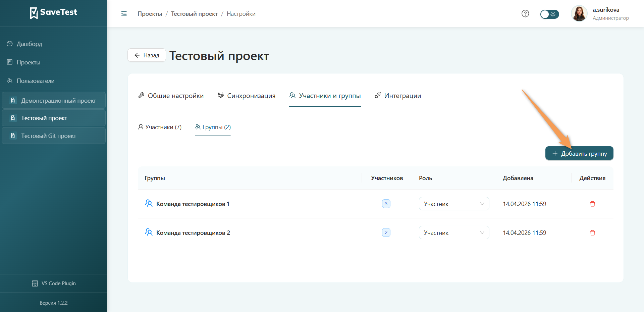Open Дашборд in sidebar
Image resolution: width=644 pixels, height=312 pixels.
click(29, 44)
